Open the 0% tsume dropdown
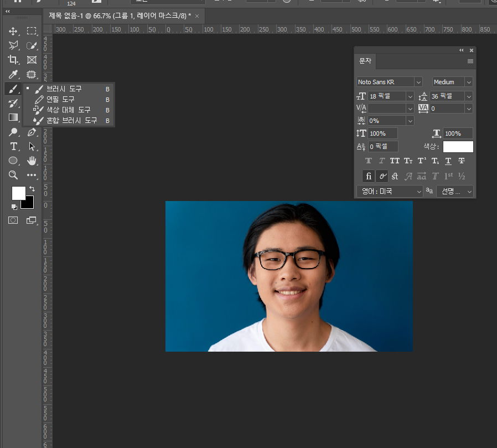Screen dimensions: 497x448 (410, 121)
